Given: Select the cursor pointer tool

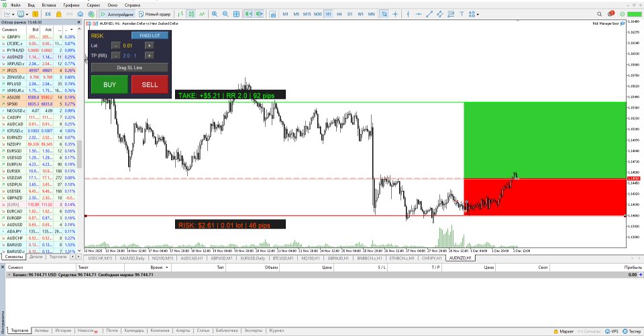Looking at the screenshot, I should (x=384, y=14).
